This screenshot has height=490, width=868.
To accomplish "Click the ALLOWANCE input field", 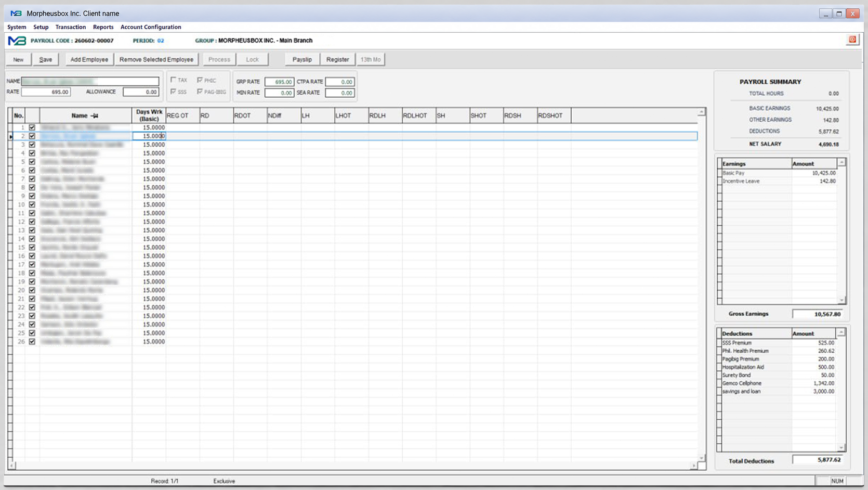I will tap(141, 92).
